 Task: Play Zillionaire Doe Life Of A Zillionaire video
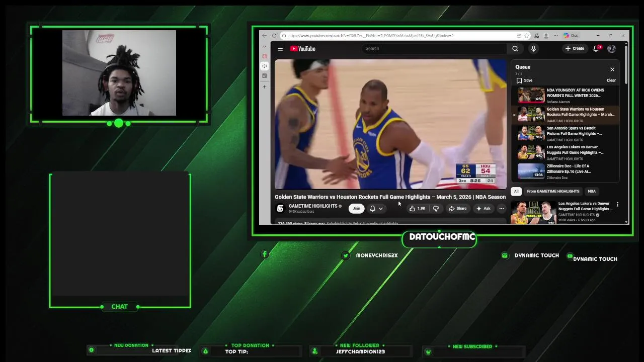point(566,171)
